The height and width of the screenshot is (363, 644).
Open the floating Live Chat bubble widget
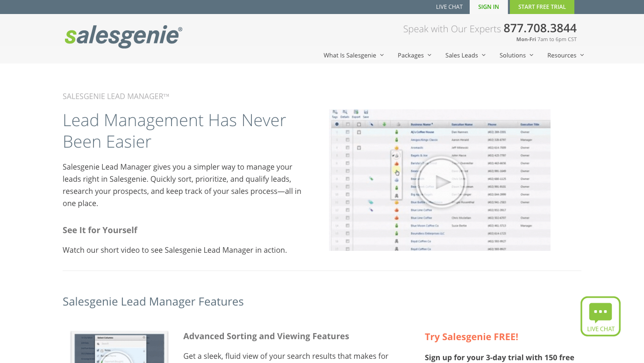point(601,316)
